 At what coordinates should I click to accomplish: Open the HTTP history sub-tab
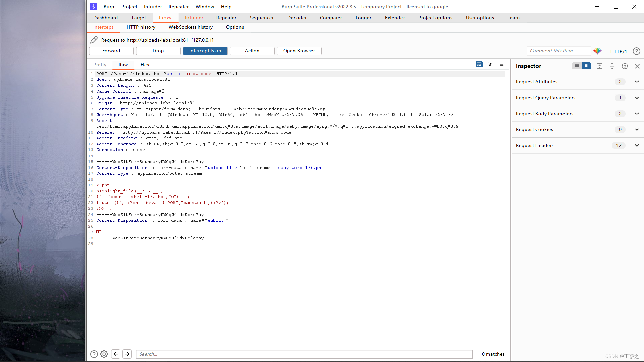pyautogui.click(x=141, y=27)
